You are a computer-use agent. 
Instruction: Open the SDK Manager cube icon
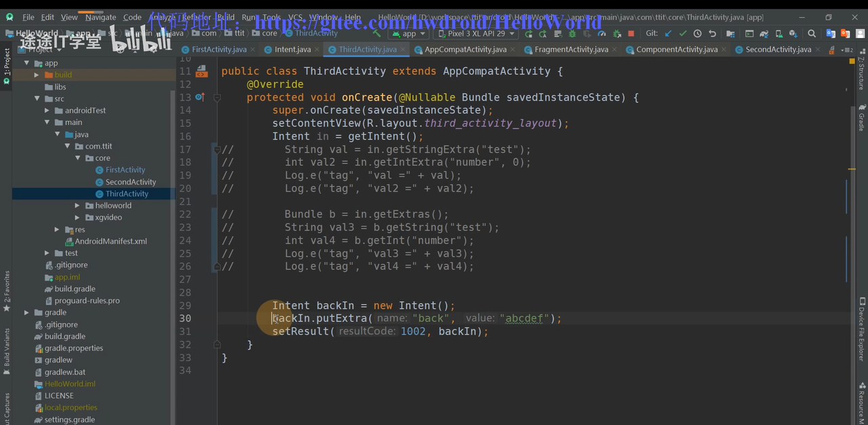coord(793,33)
